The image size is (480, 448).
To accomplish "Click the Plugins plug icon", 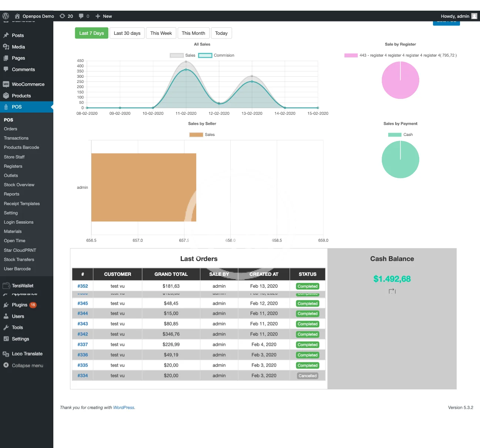I will tap(6, 305).
